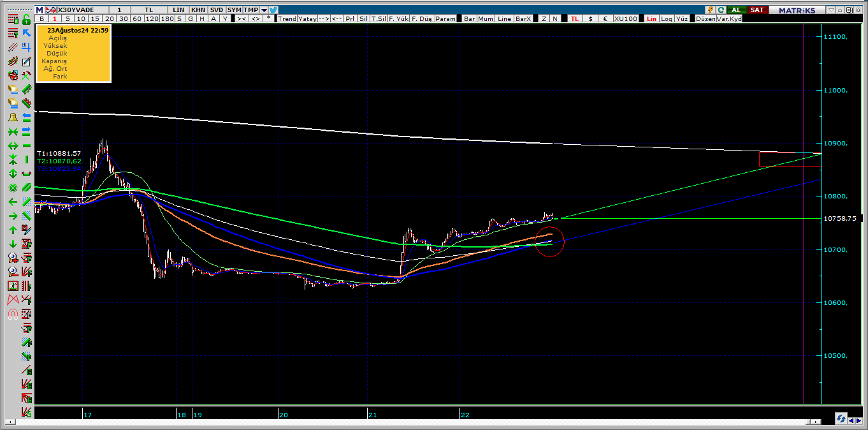This screenshot has width=868, height=430.
Task: Click Var.Kyd save default button
Action: click(x=729, y=19)
